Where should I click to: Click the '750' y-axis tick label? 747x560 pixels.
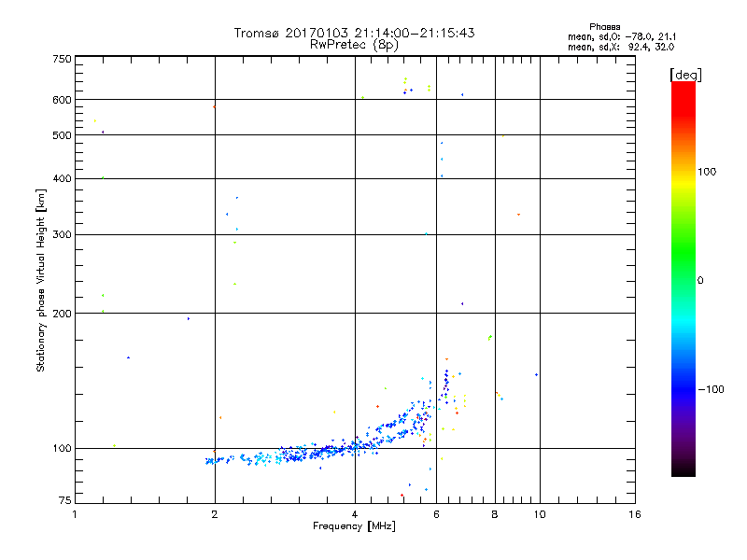pos(62,59)
